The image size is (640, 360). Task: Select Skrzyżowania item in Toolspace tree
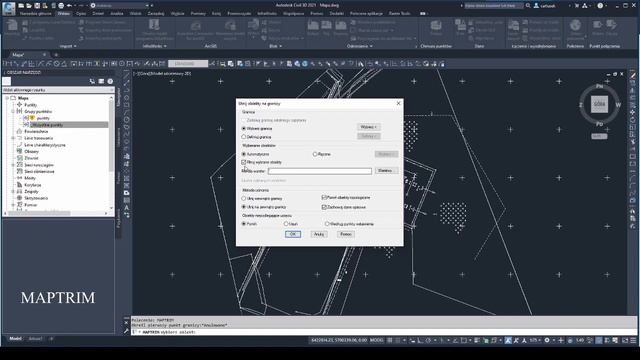pyautogui.click(x=36, y=198)
